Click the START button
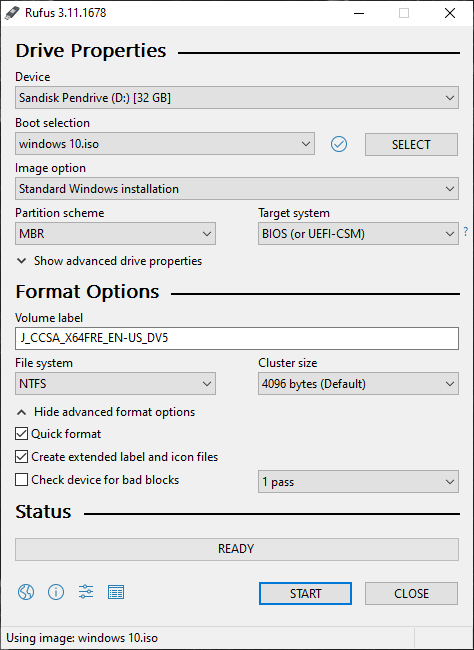474x650 pixels. click(306, 594)
